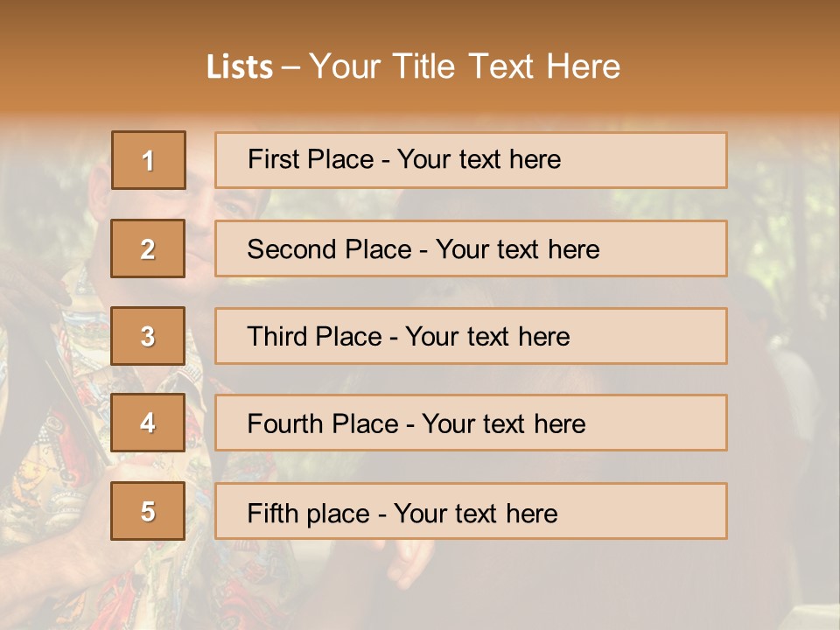Click the words "Second Place"

[328, 249]
